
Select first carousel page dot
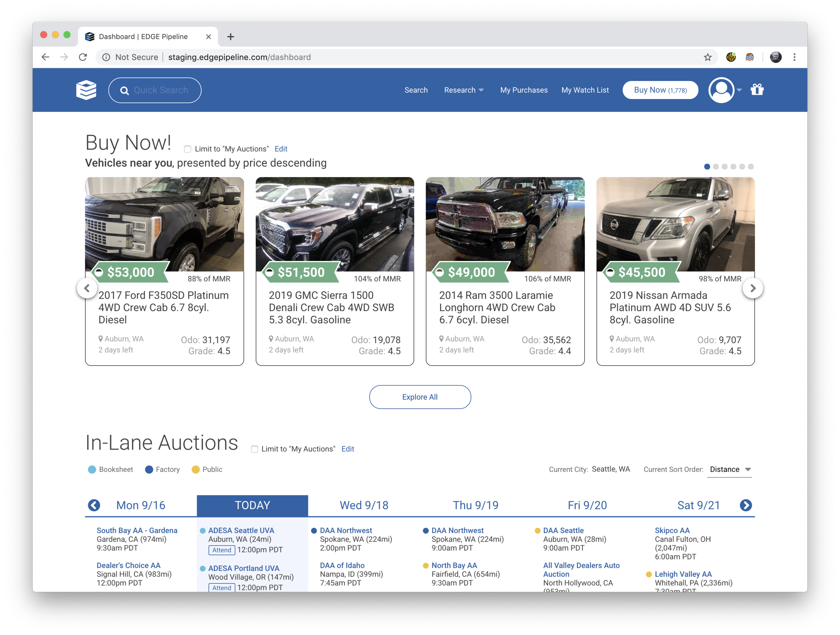pos(707,166)
